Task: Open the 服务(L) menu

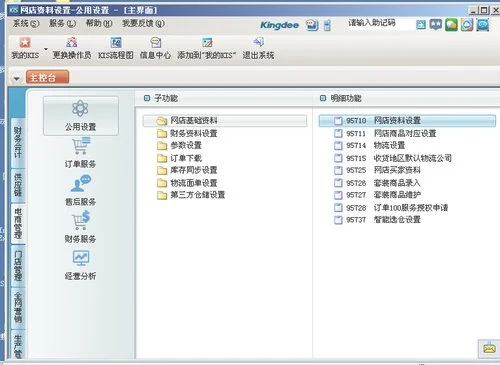Action: [x=62, y=23]
